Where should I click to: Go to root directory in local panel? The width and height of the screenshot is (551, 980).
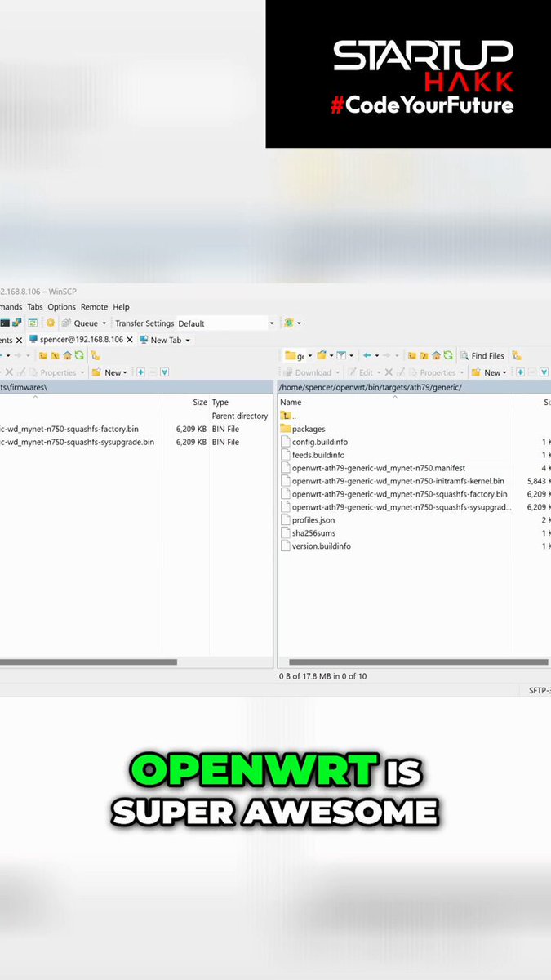(55, 355)
